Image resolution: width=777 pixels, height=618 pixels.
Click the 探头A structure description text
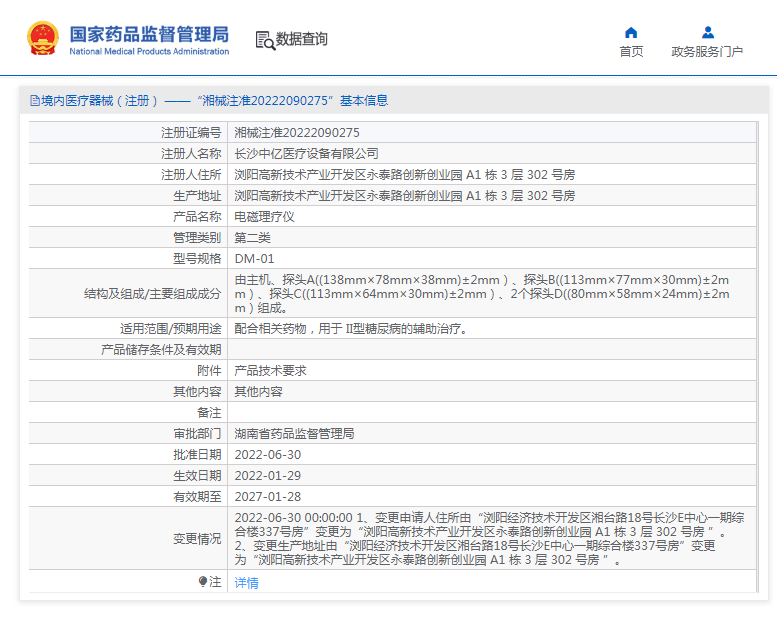point(482,294)
